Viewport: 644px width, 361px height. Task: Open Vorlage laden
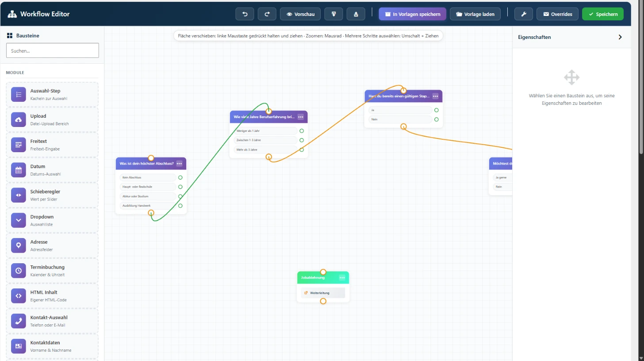coord(475,14)
